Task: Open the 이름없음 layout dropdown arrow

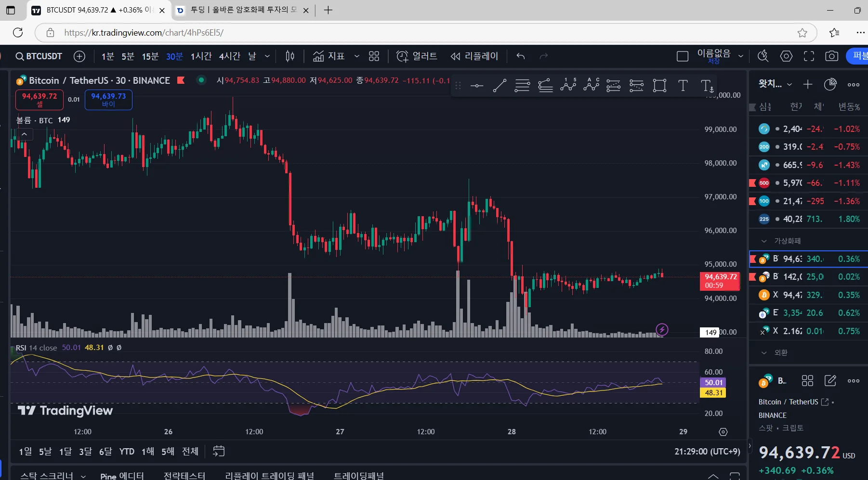Action: point(741,56)
